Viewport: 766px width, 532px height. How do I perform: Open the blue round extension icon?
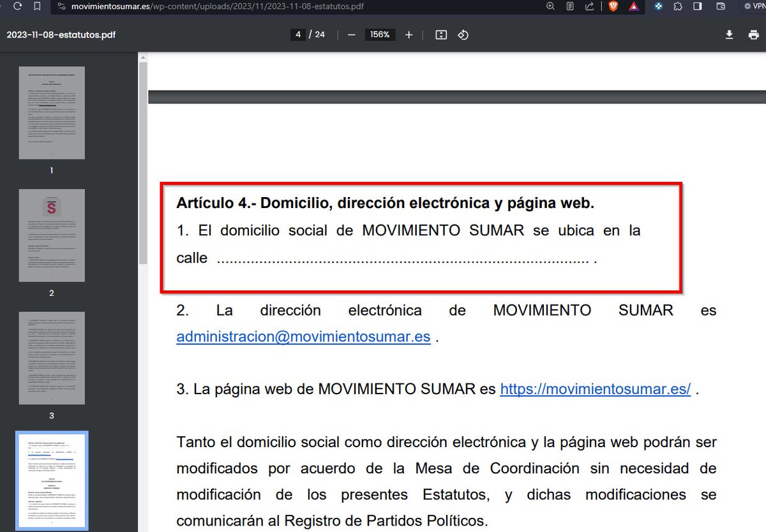pos(659,6)
